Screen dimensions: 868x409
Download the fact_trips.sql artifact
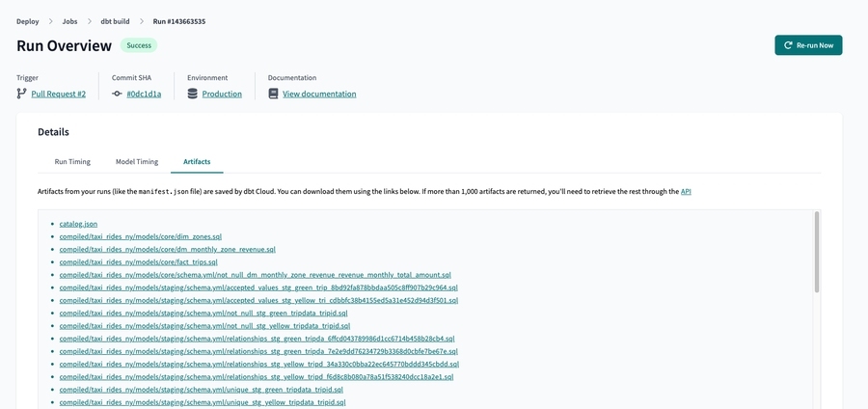click(138, 262)
